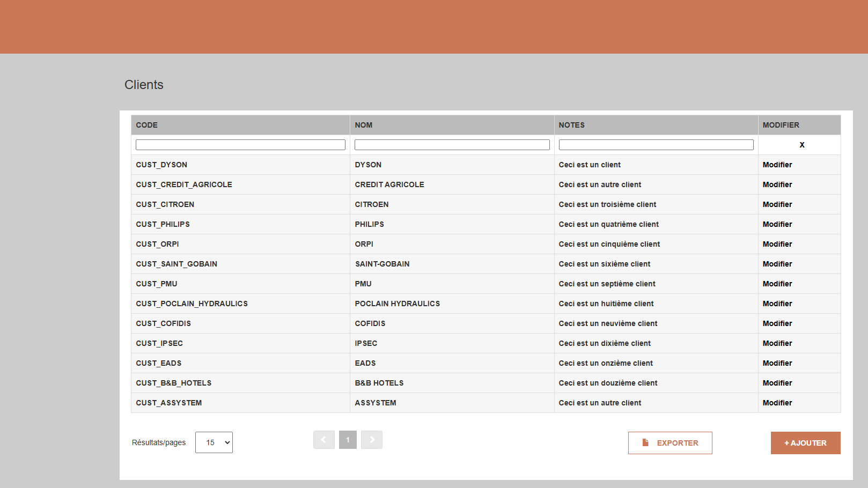The width and height of the screenshot is (868, 488).
Task: Clear filters with the X icon
Action: click(x=802, y=145)
